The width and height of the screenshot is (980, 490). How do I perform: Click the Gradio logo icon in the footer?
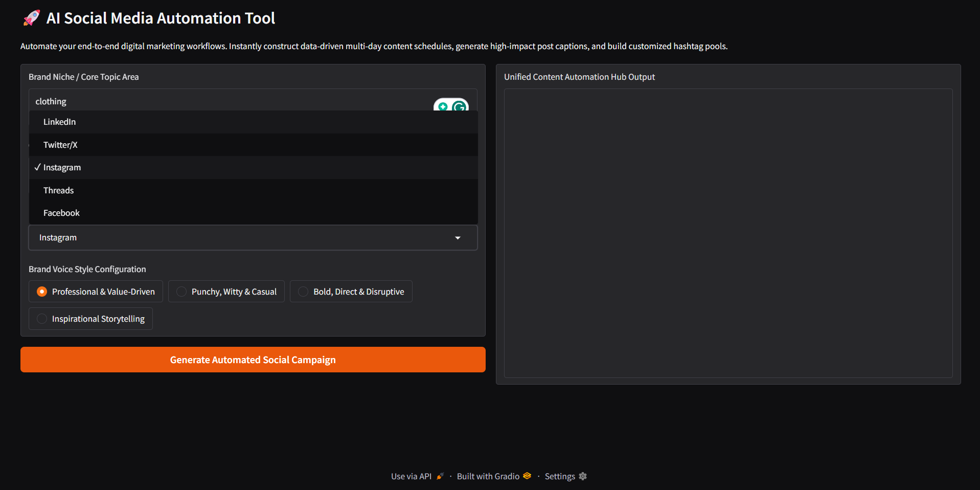coord(527,476)
